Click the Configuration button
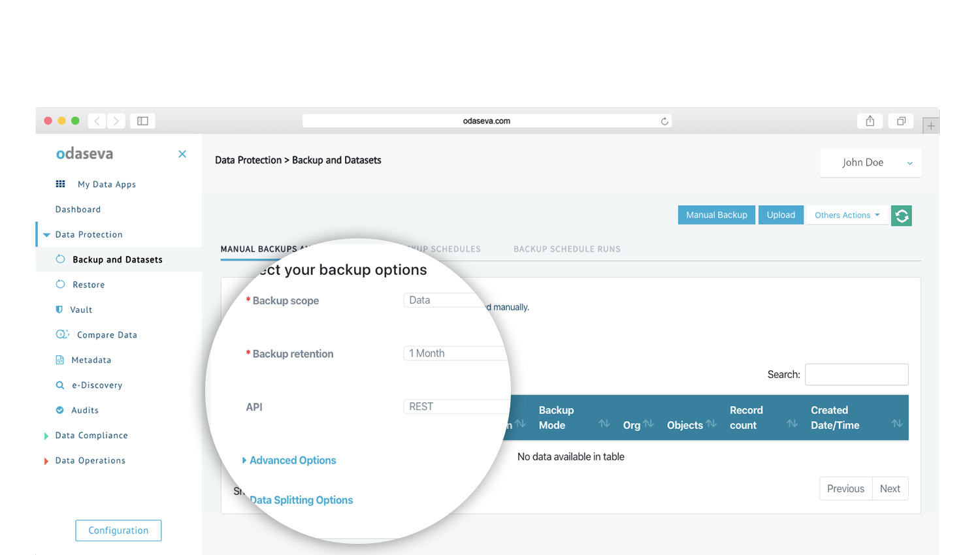The width and height of the screenshot is (980, 555). (118, 530)
